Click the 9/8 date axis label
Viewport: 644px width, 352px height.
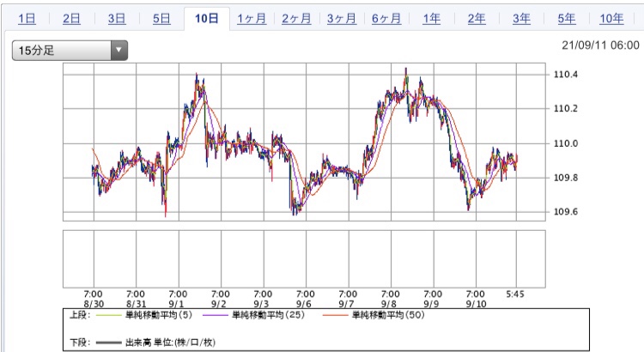(388, 304)
